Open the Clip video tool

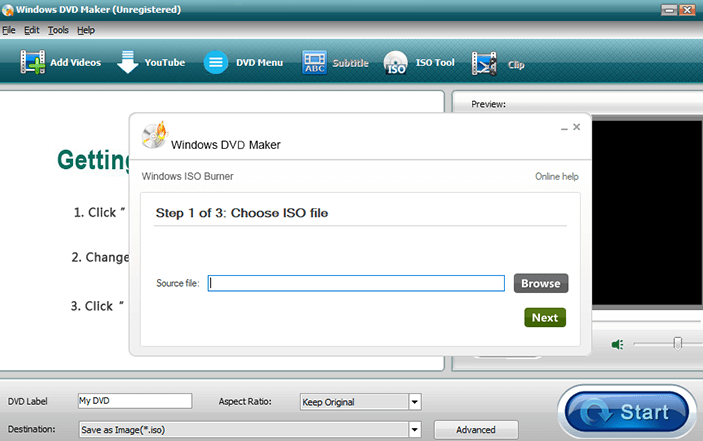pyautogui.click(x=485, y=63)
